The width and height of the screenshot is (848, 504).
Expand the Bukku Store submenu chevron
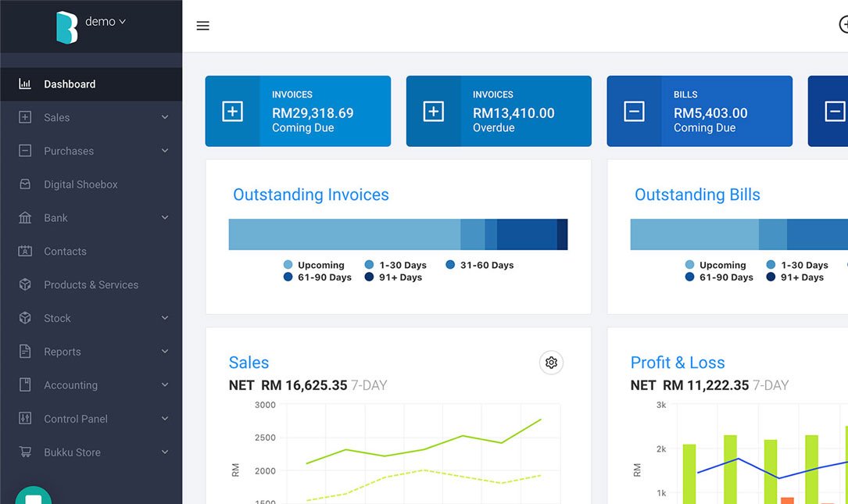[x=165, y=452]
